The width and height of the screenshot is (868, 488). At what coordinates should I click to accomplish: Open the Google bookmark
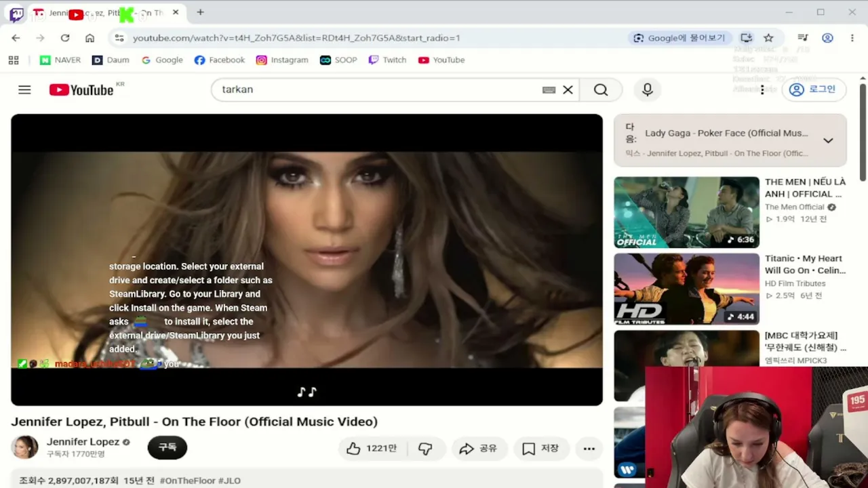(x=162, y=60)
